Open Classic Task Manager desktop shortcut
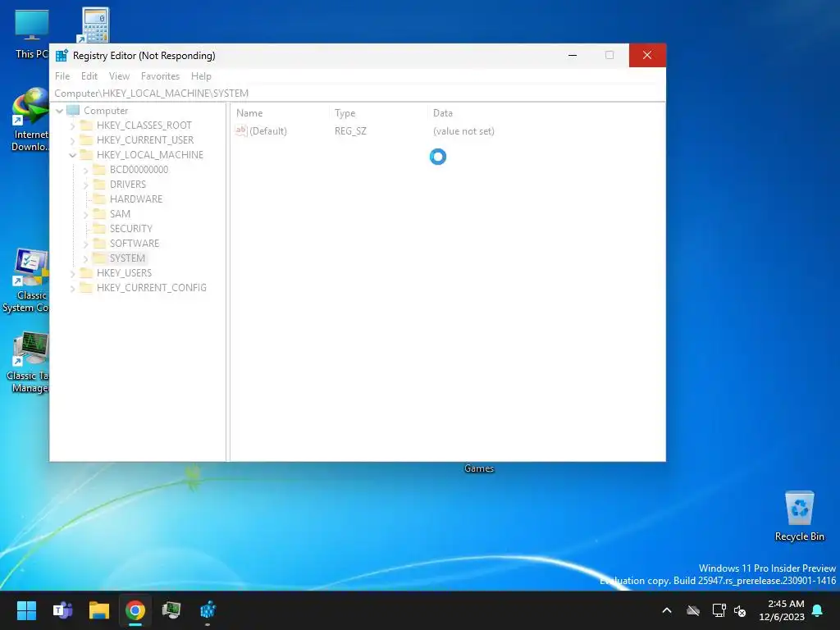840x630 pixels. click(29, 362)
